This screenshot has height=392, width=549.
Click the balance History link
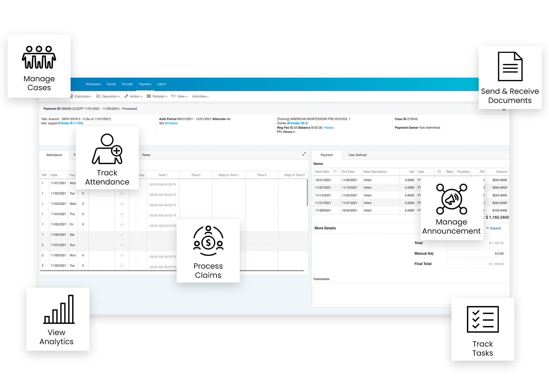pos(329,128)
